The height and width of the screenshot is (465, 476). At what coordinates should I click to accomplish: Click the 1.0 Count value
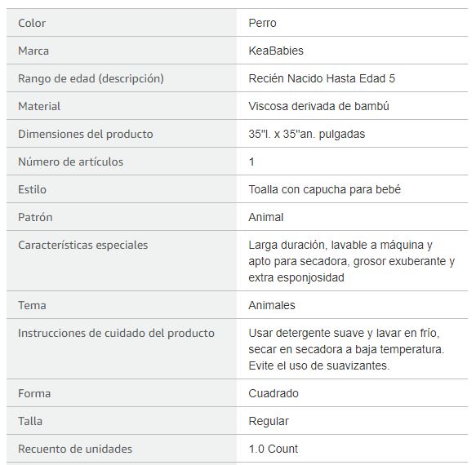pyautogui.click(x=274, y=449)
